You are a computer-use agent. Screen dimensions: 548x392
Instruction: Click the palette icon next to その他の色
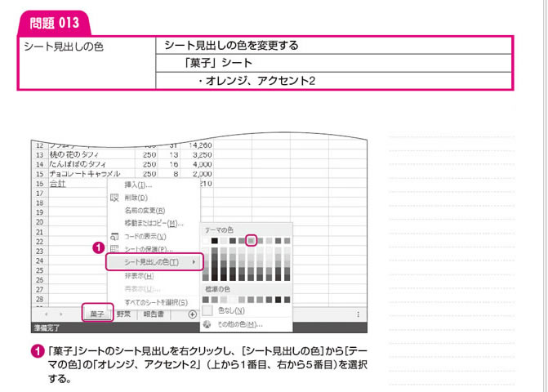pos(207,324)
